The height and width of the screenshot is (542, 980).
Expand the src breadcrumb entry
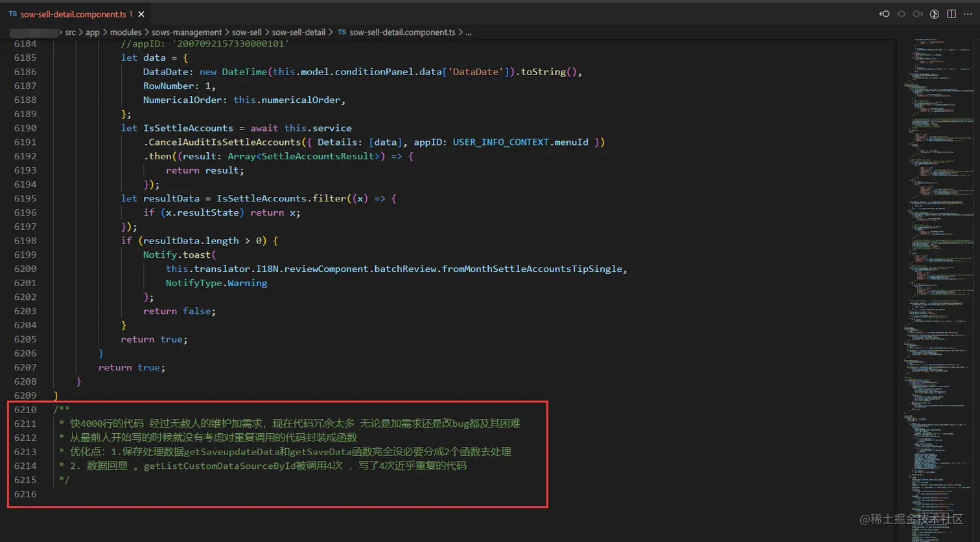[x=69, y=32]
